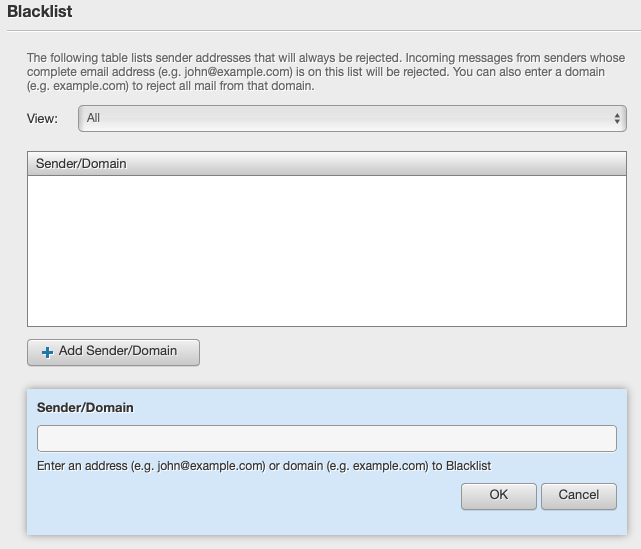Viewport: 641px width, 549px height.
Task: Select the All text inside the View combo box
Action: (x=93, y=118)
